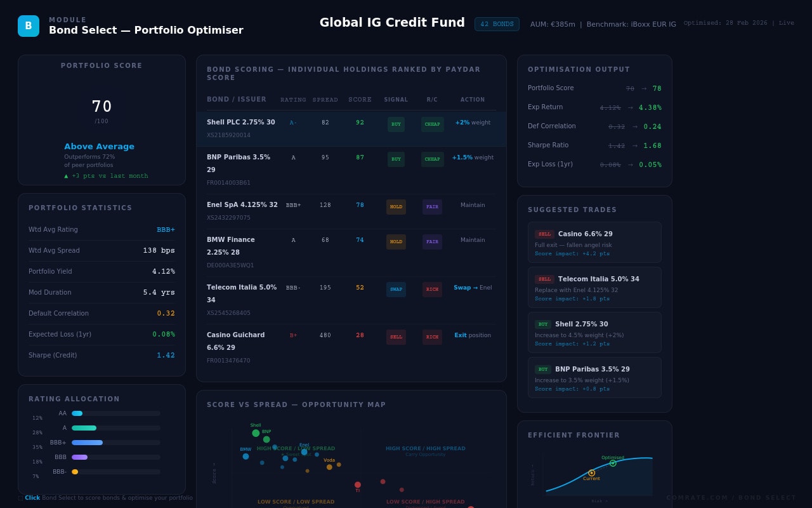The width and height of the screenshot is (812, 508).
Task: Click FAIR badge in the BMW Finance row
Action: point(432,241)
